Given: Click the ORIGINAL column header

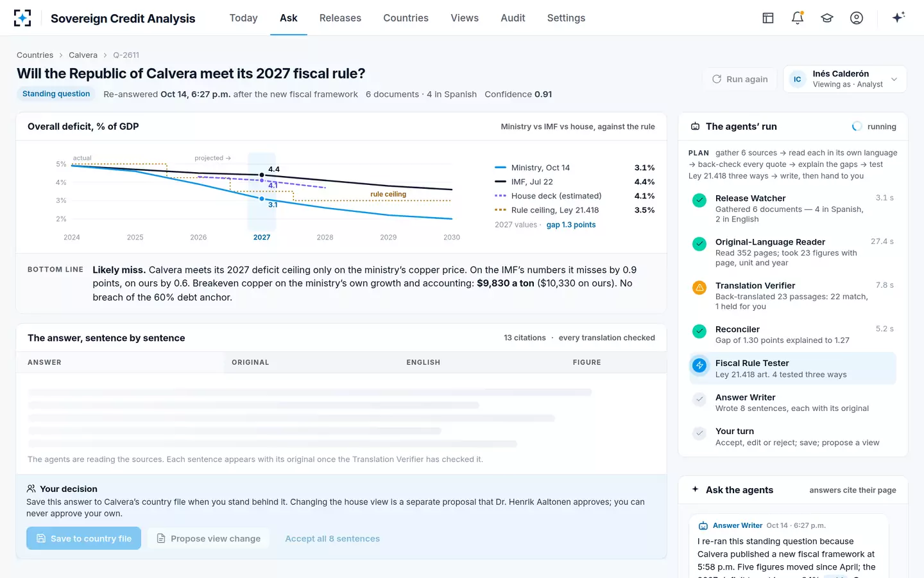Looking at the screenshot, I should point(250,362).
